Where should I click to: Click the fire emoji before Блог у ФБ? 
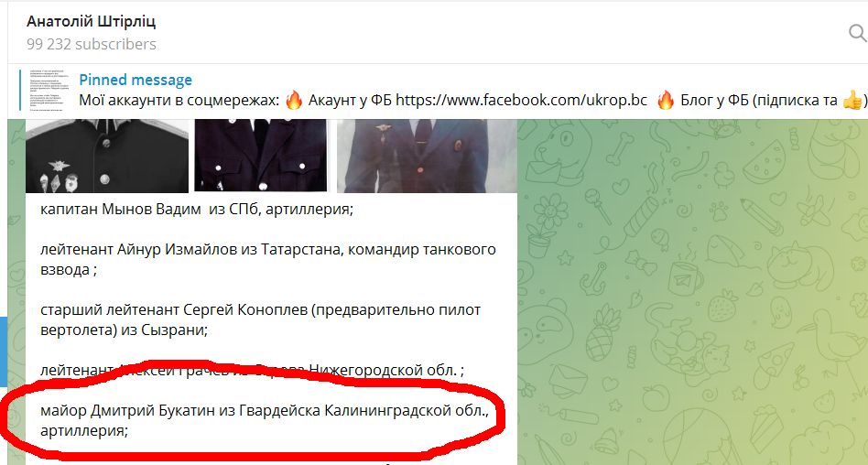[x=666, y=101]
